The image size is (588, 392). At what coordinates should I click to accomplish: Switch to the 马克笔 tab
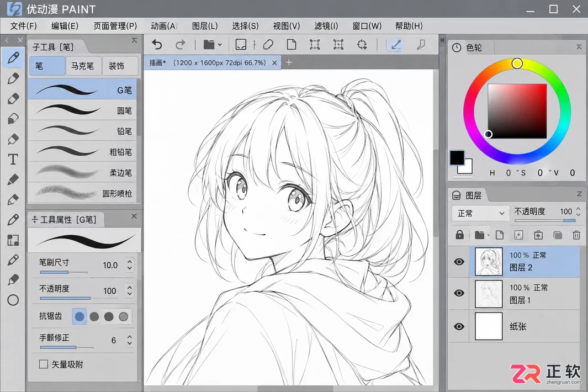click(82, 66)
